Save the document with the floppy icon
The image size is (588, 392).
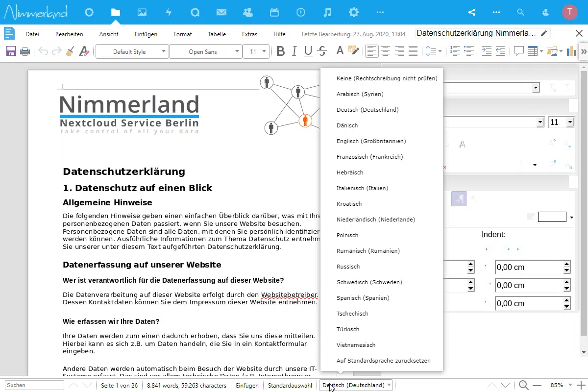(11, 51)
